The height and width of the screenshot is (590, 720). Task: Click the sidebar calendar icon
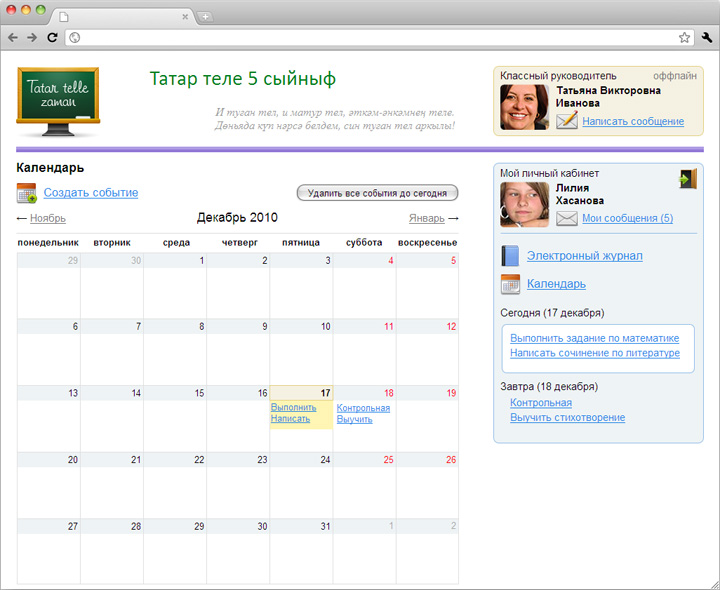click(x=510, y=284)
